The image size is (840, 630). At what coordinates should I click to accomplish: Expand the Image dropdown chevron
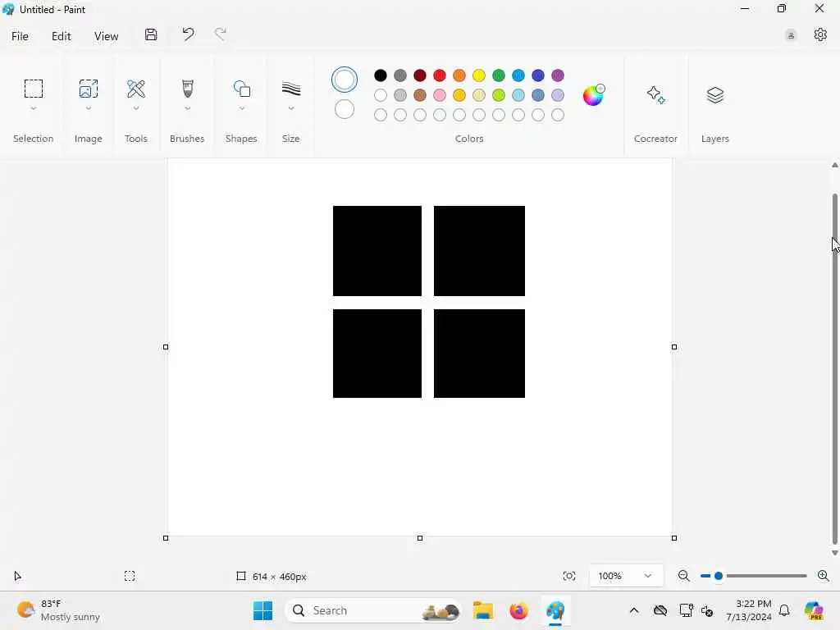point(89,108)
